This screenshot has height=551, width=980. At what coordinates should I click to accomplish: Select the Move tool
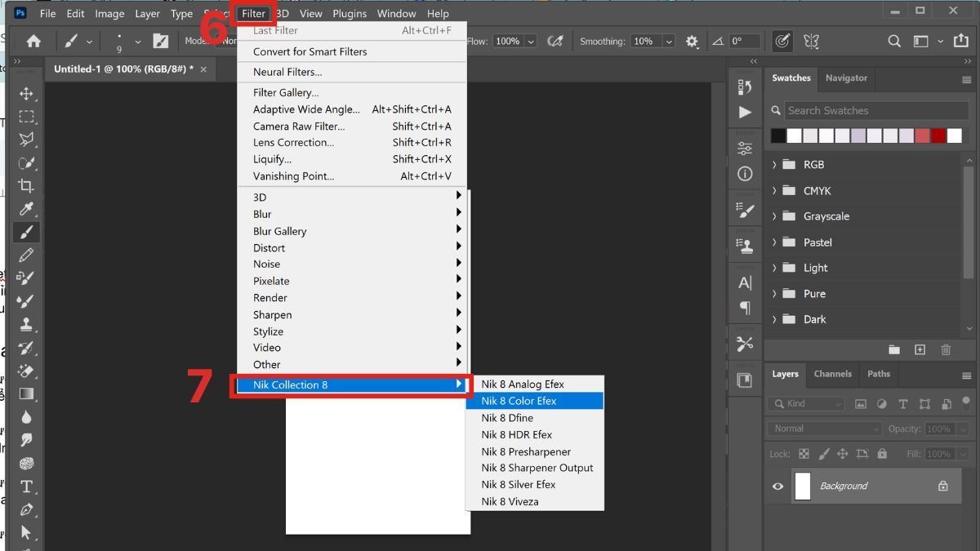click(26, 94)
